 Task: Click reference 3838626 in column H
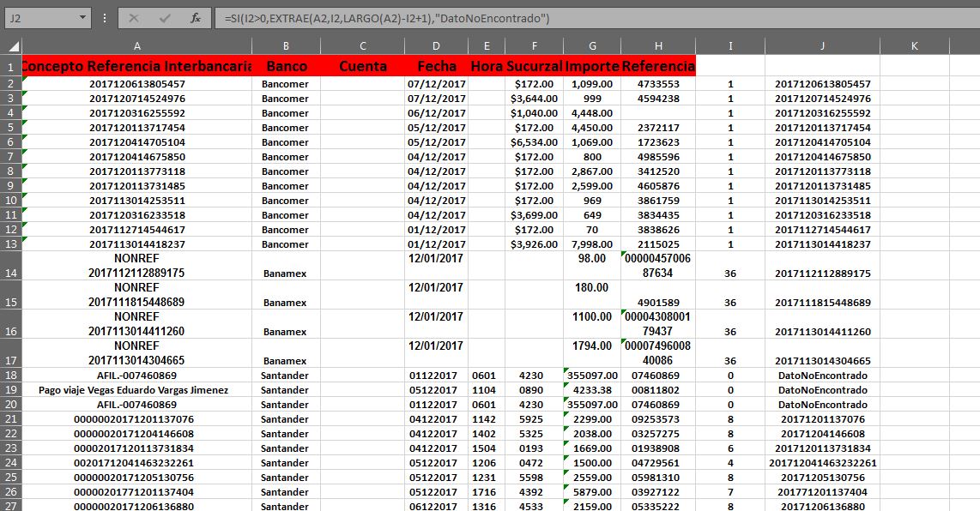point(658,229)
